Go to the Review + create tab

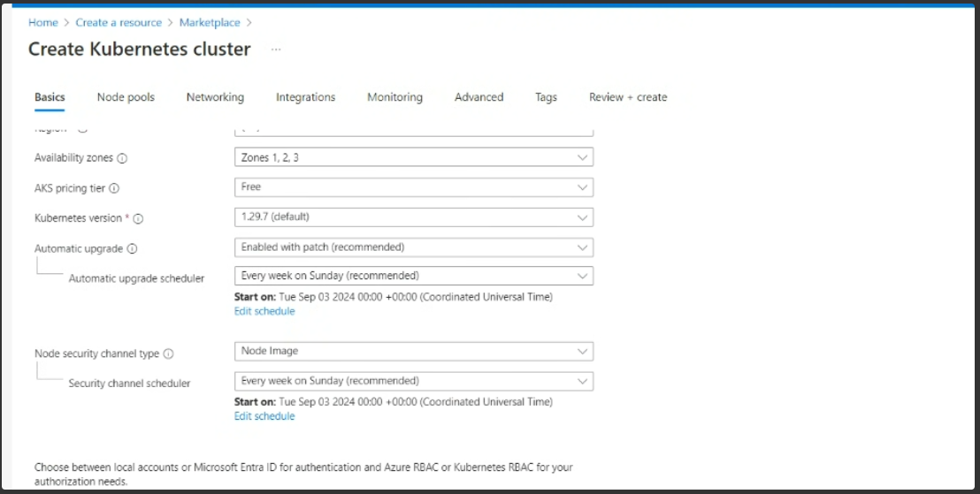(628, 97)
